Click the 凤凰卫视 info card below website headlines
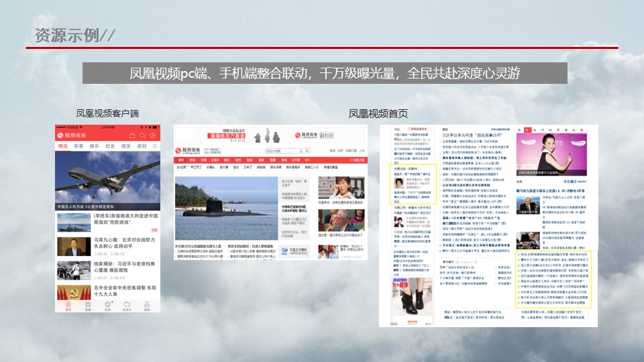Image resolution: width=644 pixels, height=362 pixels. click(x=294, y=251)
